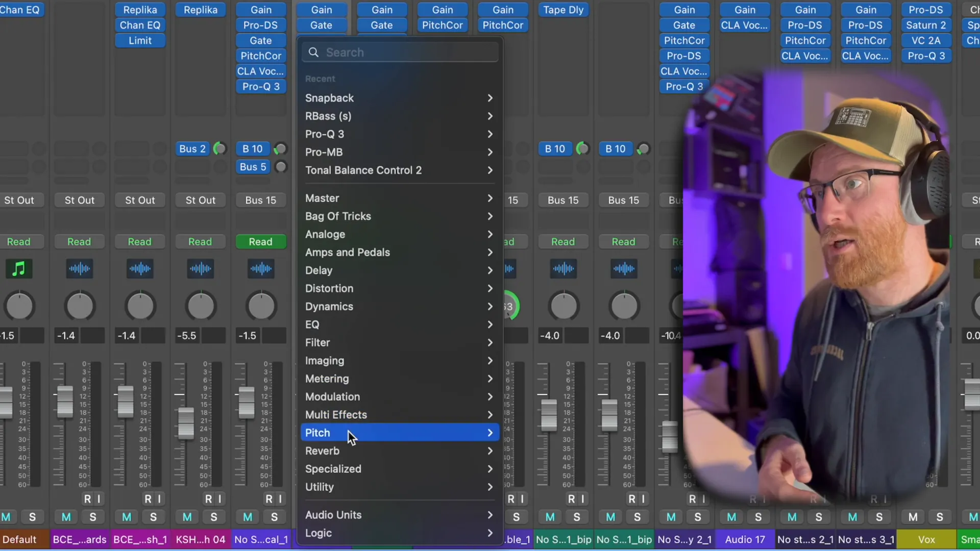Click the music note icon on Default track
The image size is (980, 551).
(x=19, y=268)
